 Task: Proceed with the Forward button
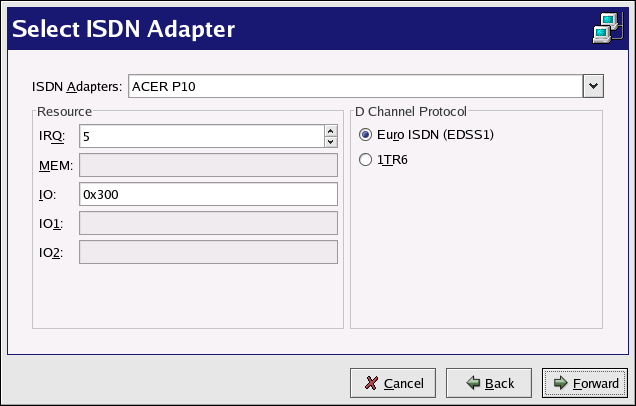click(585, 383)
